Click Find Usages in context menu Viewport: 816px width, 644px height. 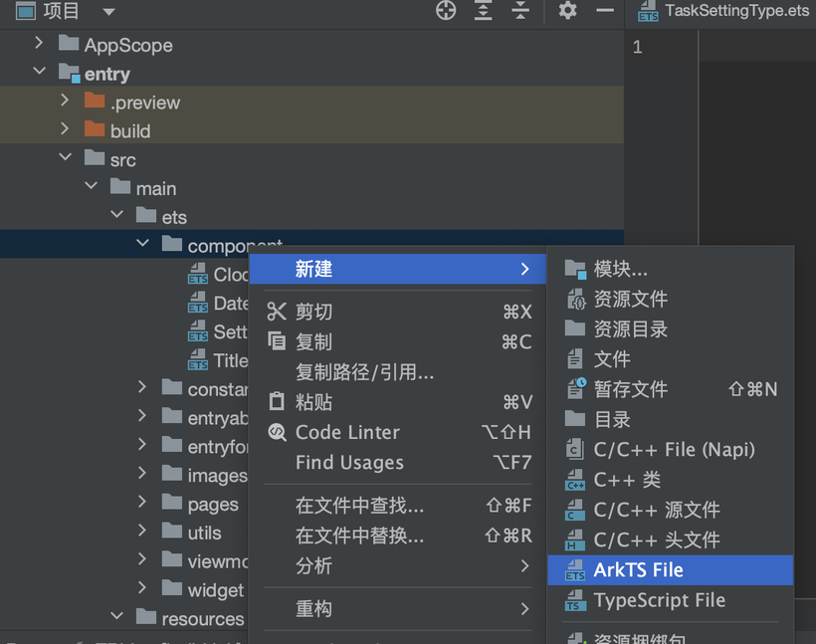pyautogui.click(x=349, y=462)
